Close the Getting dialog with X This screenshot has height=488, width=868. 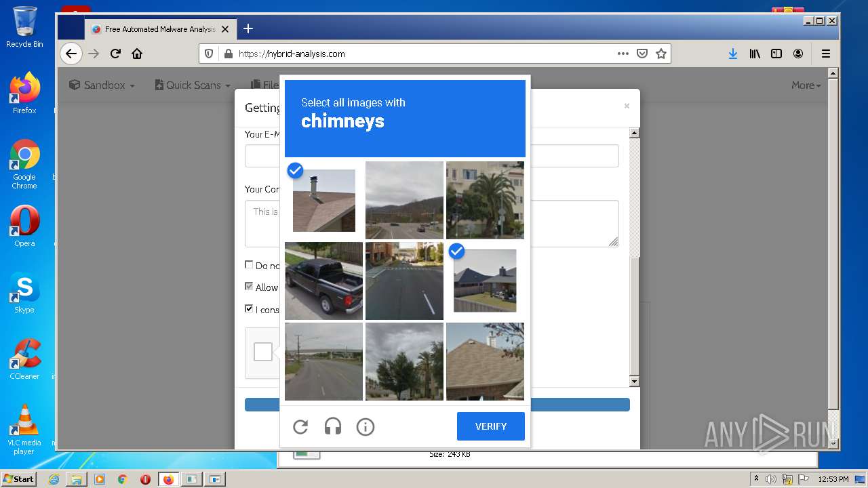627,106
